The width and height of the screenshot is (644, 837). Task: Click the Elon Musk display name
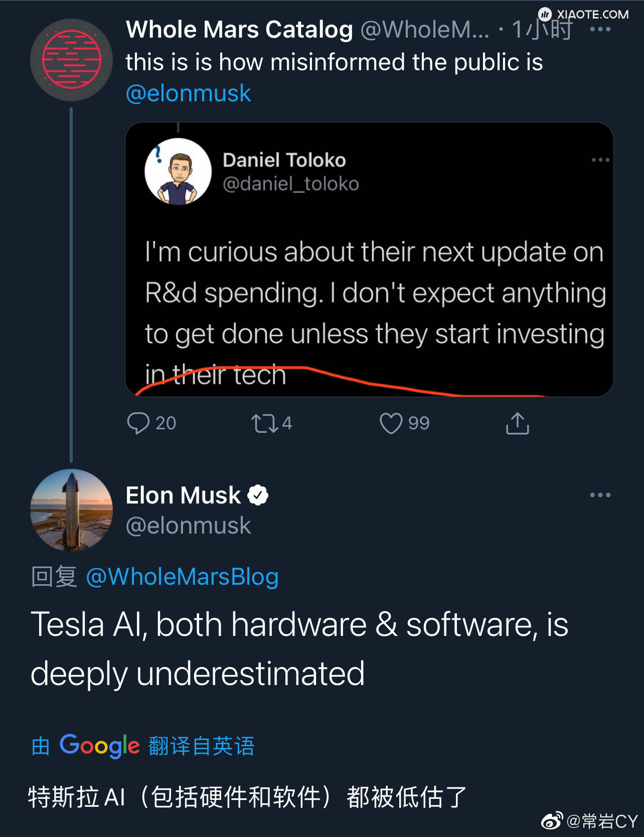pos(183,495)
